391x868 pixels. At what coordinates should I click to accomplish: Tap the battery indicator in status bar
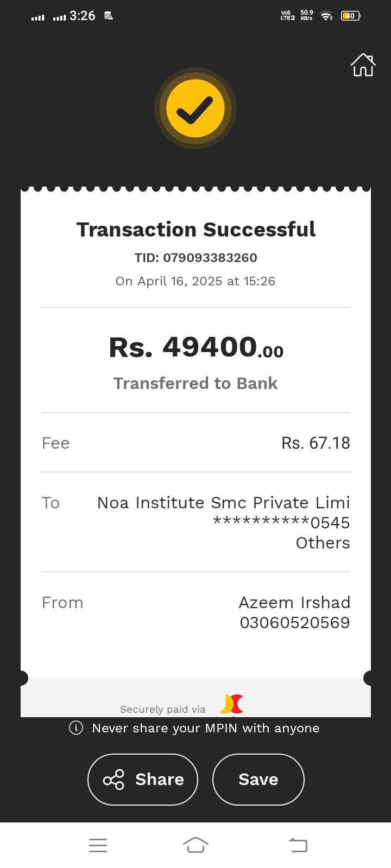pyautogui.click(x=350, y=16)
